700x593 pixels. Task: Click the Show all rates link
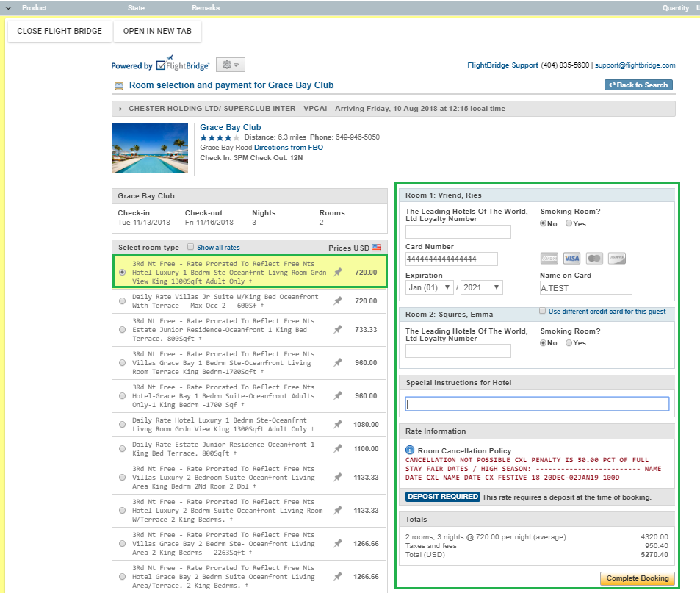(x=218, y=248)
